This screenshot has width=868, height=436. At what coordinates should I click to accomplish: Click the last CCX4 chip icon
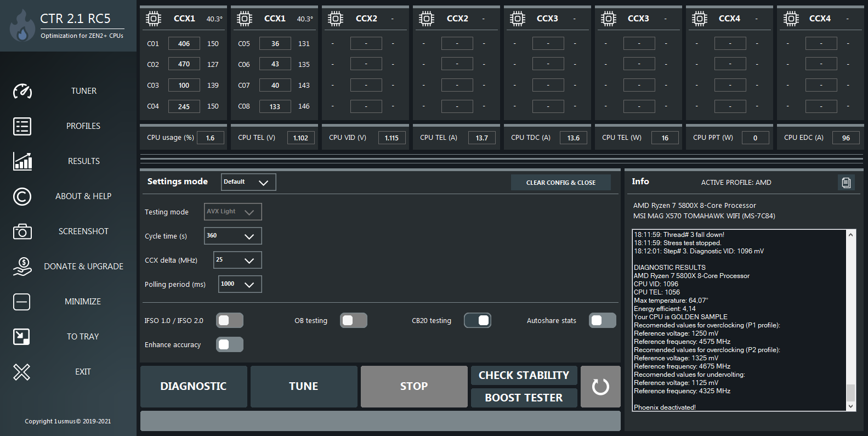point(791,19)
